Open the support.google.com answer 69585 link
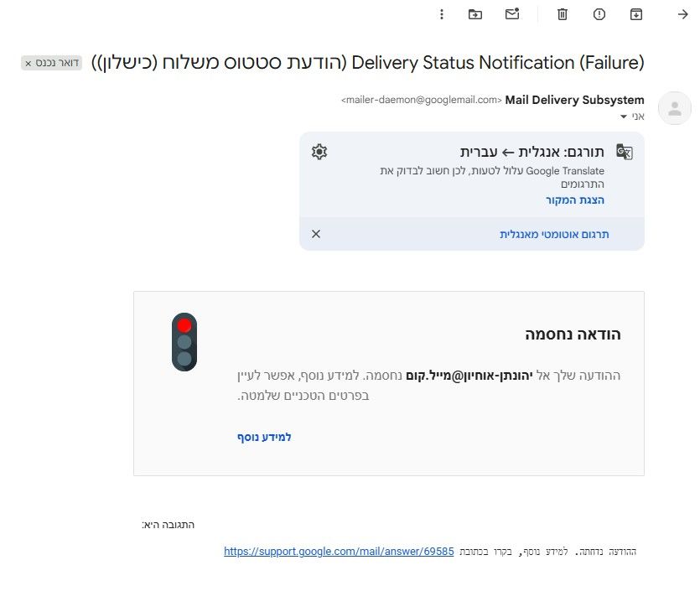 point(339,552)
